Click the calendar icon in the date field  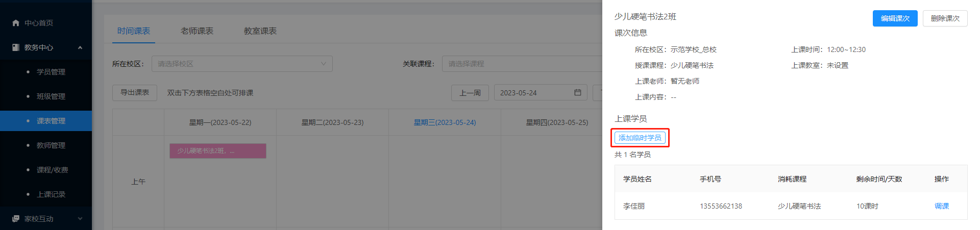coord(578,92)
